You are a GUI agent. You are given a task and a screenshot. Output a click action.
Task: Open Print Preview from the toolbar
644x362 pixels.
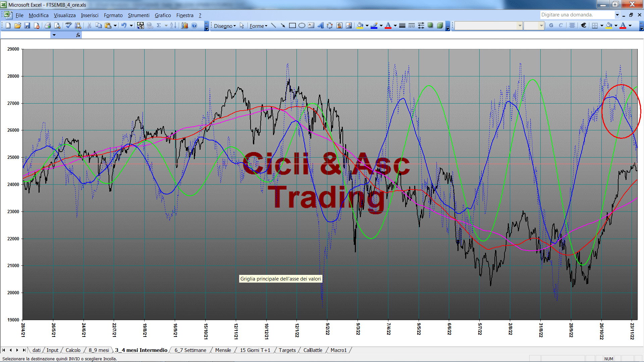[x=57, y=25]
